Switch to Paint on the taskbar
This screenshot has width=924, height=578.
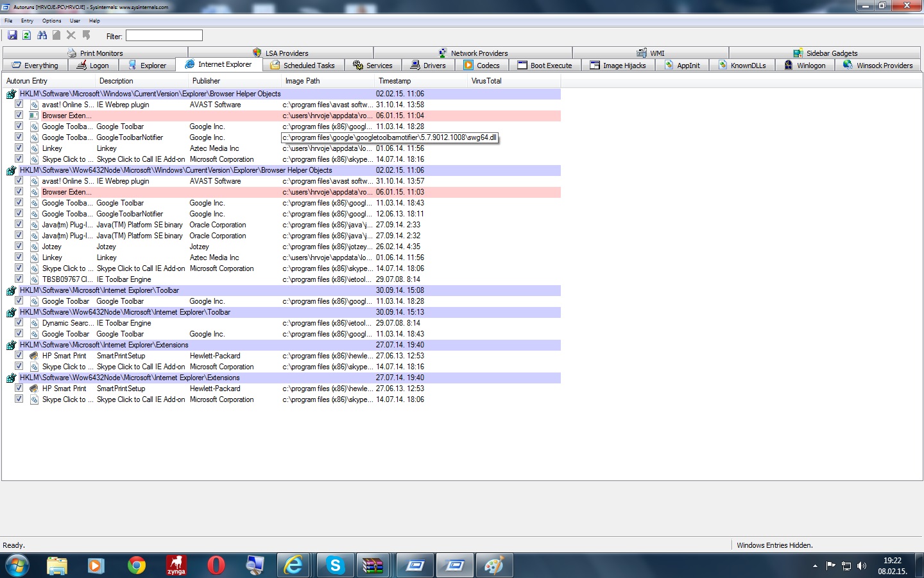tap(494, 566)
